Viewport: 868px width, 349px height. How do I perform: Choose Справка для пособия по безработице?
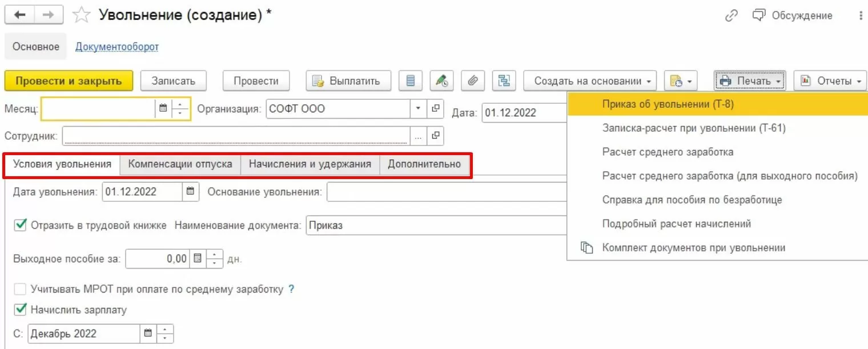pyautogui.click(x=718, y=200)
